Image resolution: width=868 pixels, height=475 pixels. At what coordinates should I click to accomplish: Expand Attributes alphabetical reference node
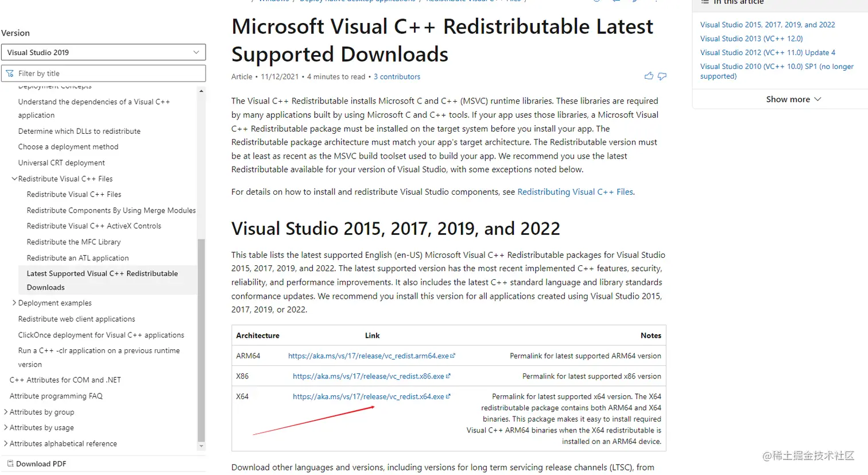(6, 443)
